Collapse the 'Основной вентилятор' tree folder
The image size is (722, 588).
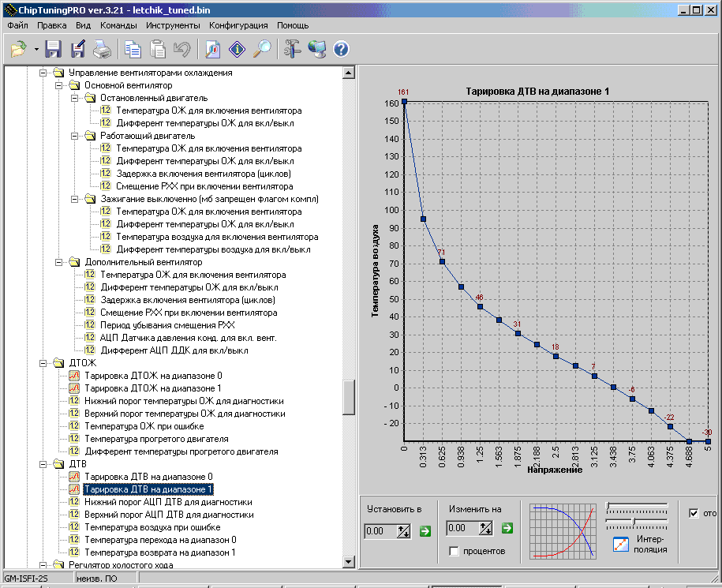click(58, 85)
